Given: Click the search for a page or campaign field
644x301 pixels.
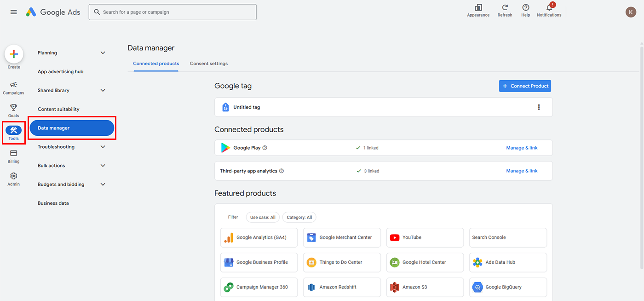Looking at the screenshot, I should [172, 12].
